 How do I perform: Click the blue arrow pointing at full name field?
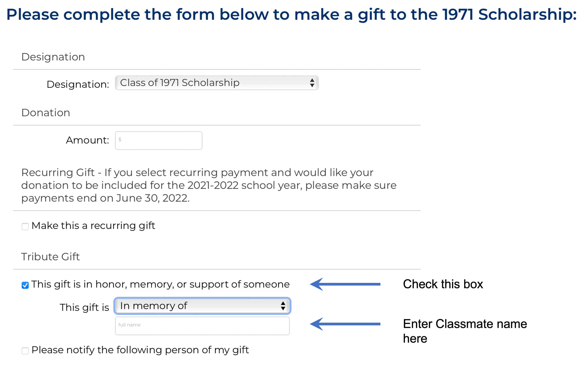pyautogui.click(x=345, y=324)
